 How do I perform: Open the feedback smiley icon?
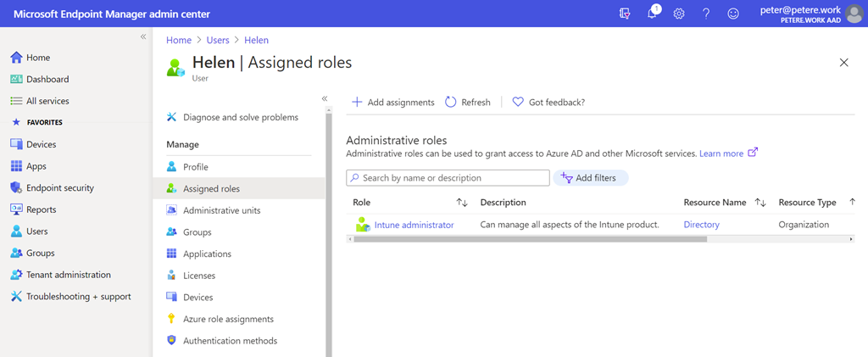coord(733,14)
